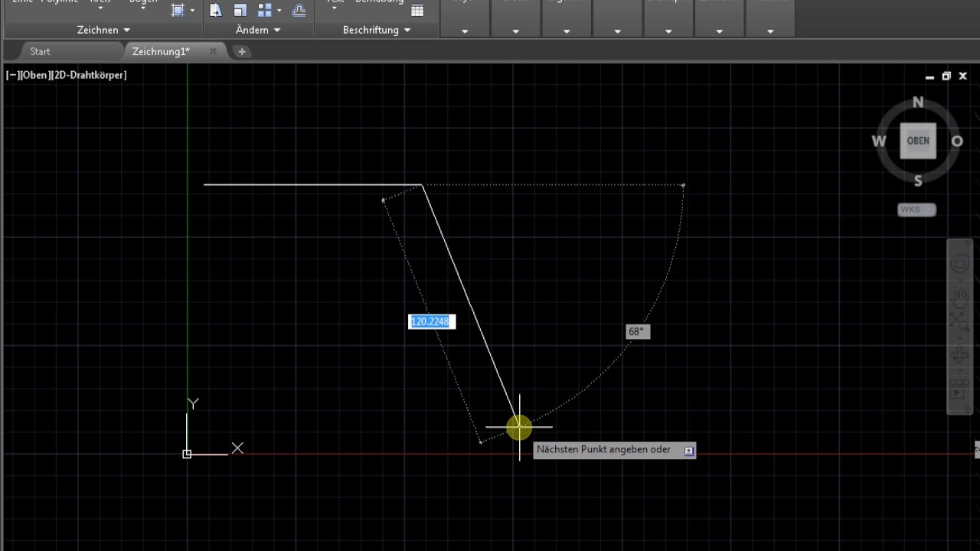Click the table icon in the Beschriftung panel

(x=417, y=10)
